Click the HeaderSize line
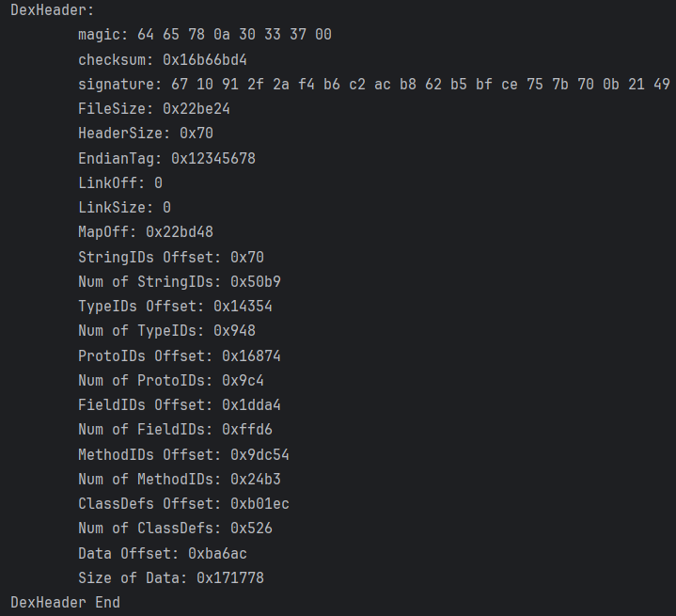Image resolution: width=676 pixels, height=616 pixels. coord(146,134)
